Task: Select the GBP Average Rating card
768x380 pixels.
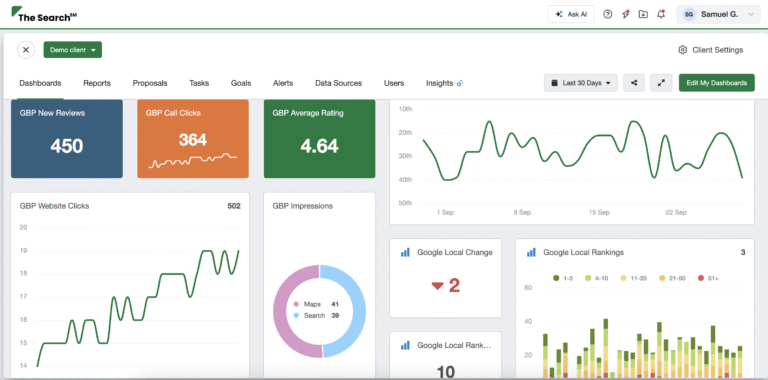Action: 319,139
